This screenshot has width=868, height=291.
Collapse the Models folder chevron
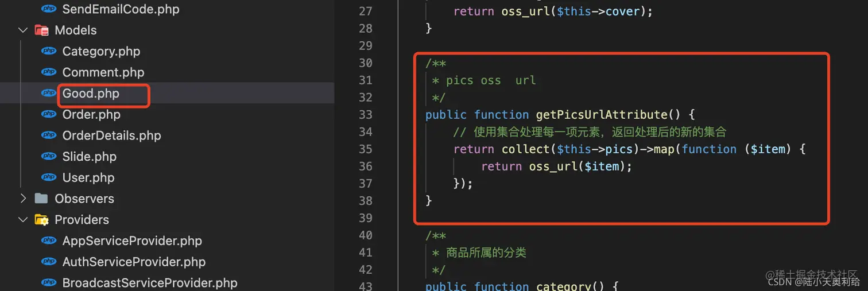[23, 30]
